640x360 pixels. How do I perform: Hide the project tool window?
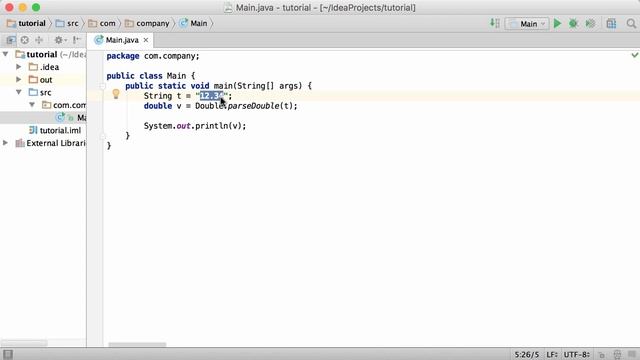pos(77,40)
